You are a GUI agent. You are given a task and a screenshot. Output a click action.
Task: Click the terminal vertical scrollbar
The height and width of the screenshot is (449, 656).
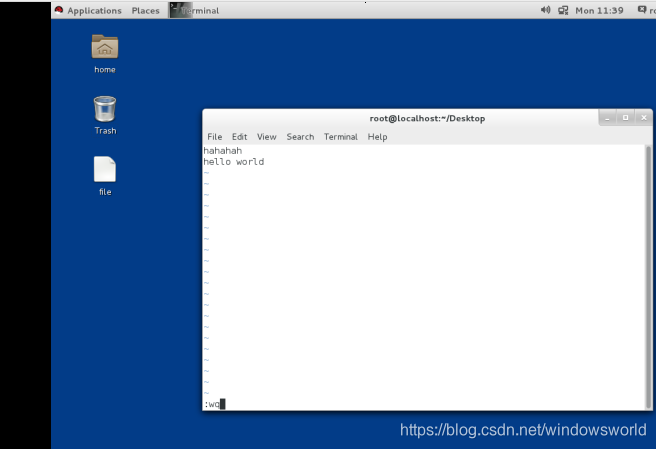[x=648, y=277]
